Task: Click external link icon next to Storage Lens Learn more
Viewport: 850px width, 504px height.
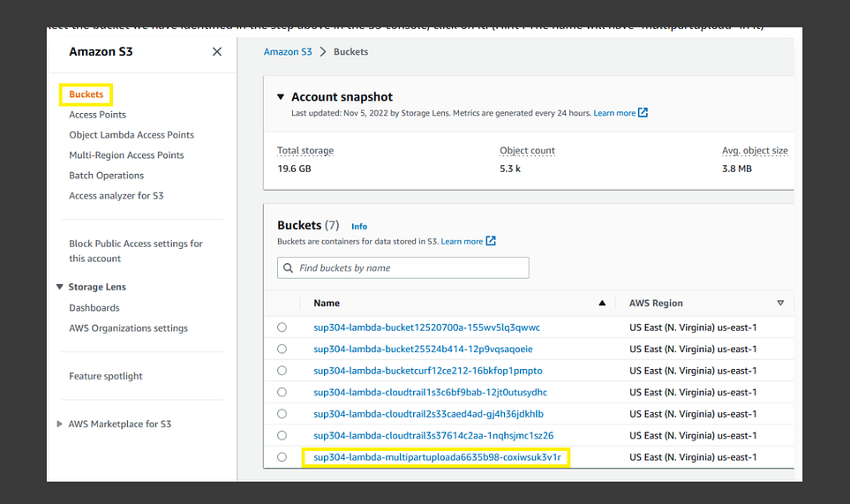Action: 643,113
